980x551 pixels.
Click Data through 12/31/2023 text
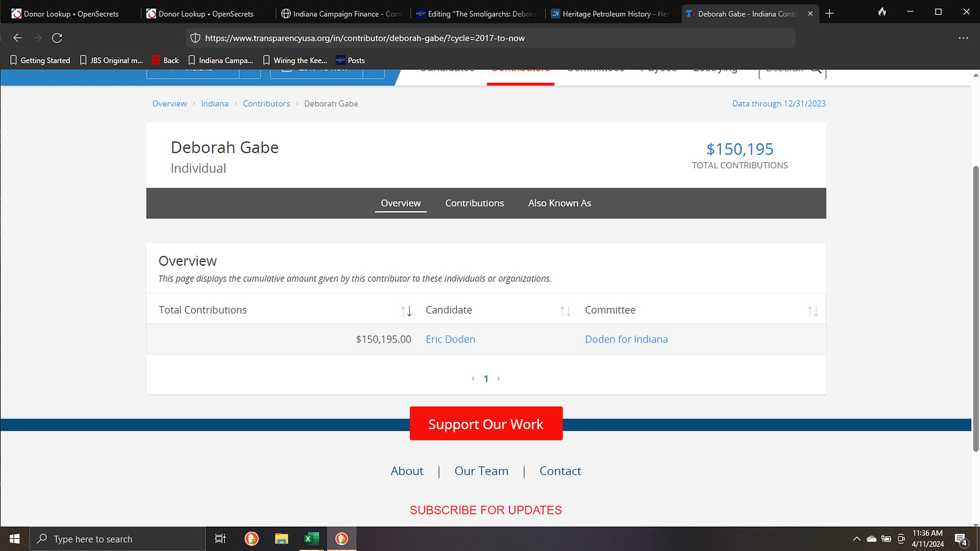(779, 104)
